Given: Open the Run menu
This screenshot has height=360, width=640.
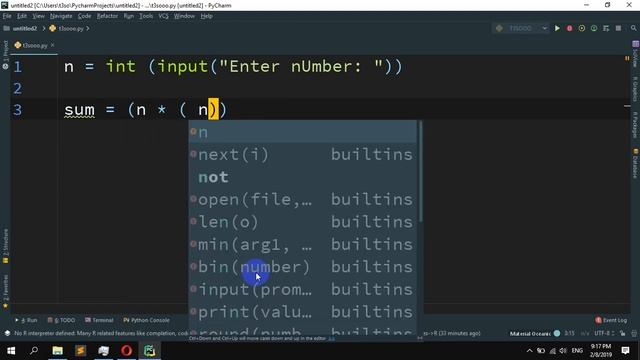Looking at the screenshot, I should click(129, 16).
